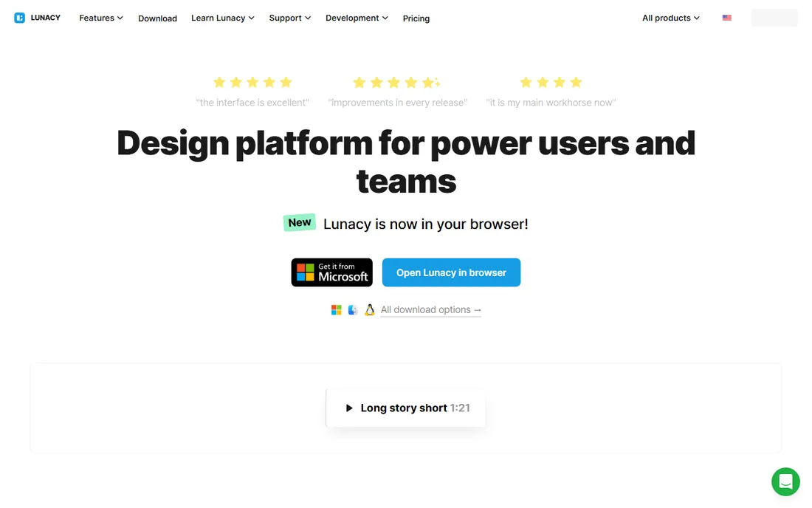This screenshot has width=812, height=508.
Task: Go to the Download page
Action: [x=157, y=18]
